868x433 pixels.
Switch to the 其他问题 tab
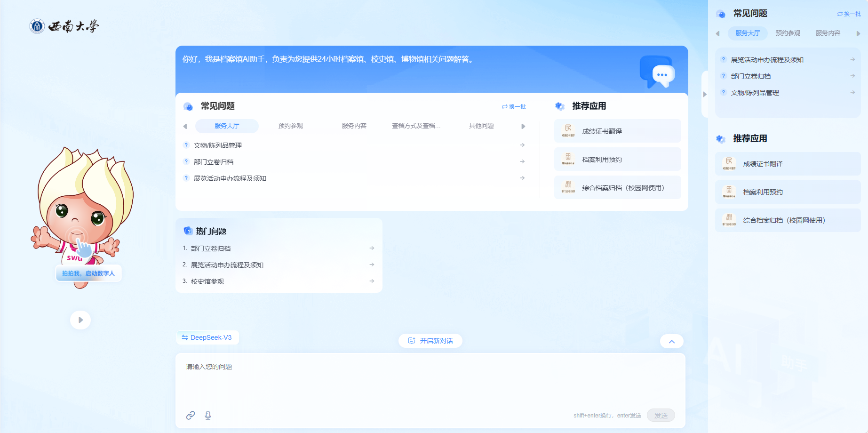point(480,126)
